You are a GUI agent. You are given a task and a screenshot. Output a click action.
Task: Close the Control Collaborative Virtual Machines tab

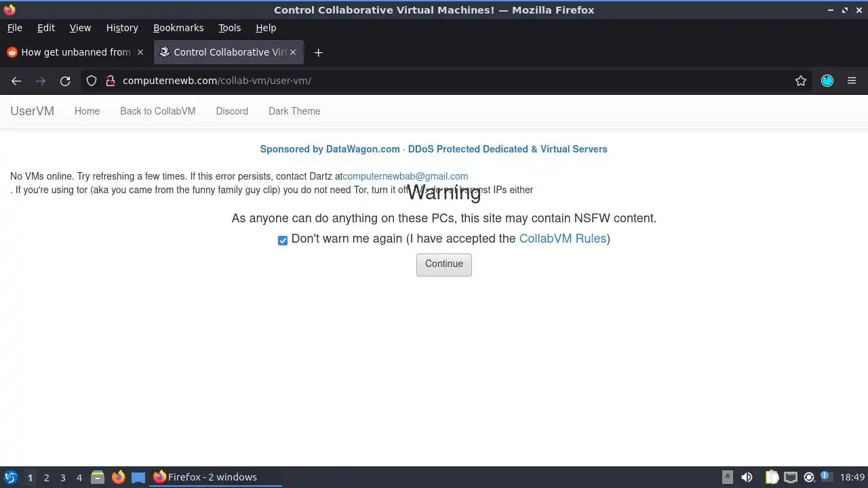(293, 52)
